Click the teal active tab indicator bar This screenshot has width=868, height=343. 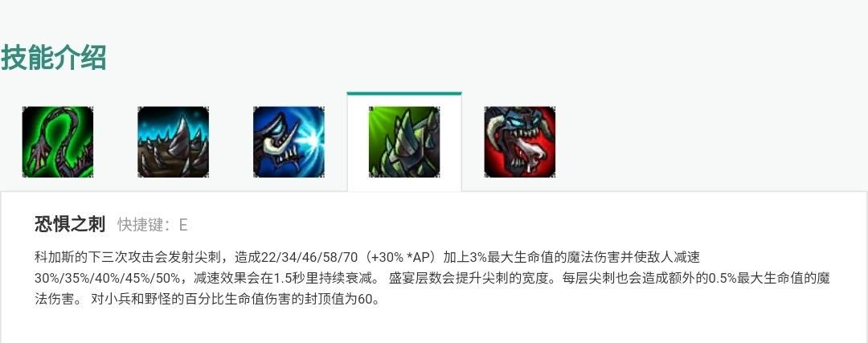click(404, 93)
